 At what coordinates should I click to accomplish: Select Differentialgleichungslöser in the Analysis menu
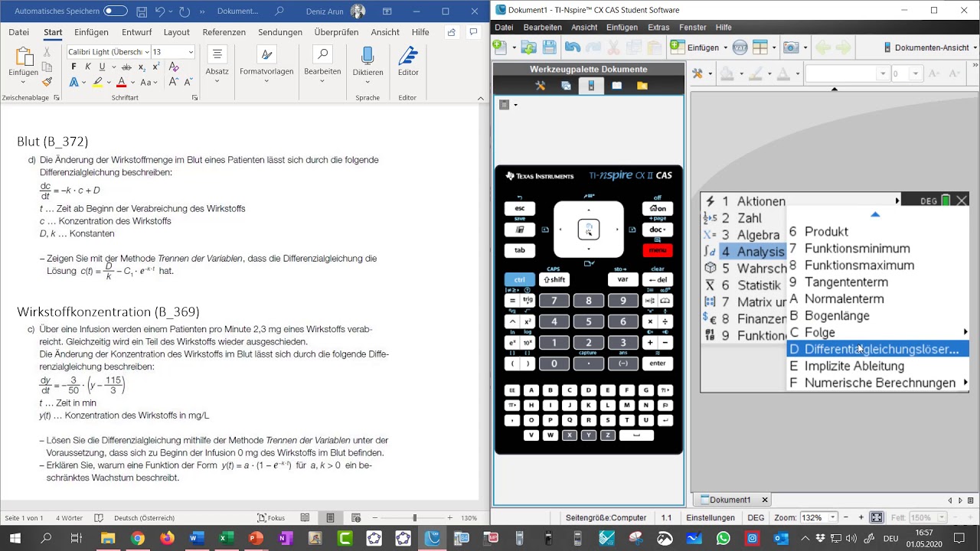877,349
